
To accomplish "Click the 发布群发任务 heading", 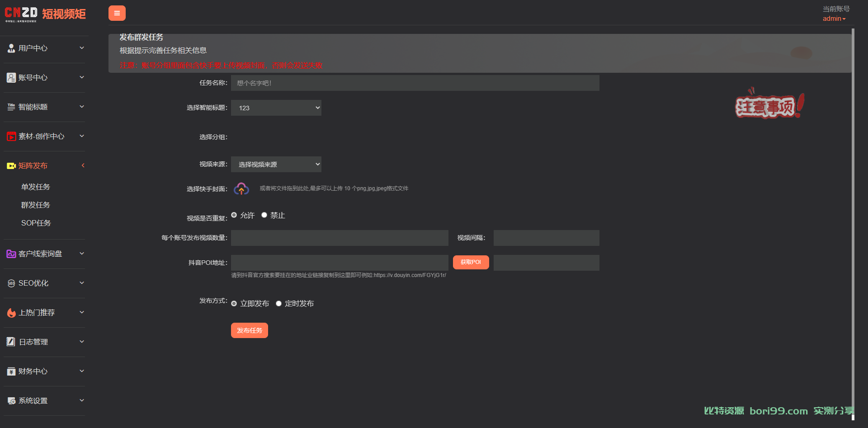I will [x=142, y=38].
